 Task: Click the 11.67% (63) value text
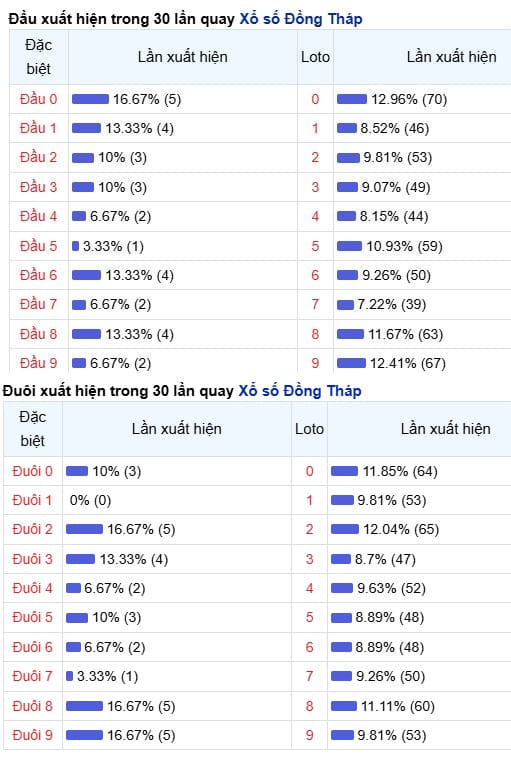click(406, 334)
